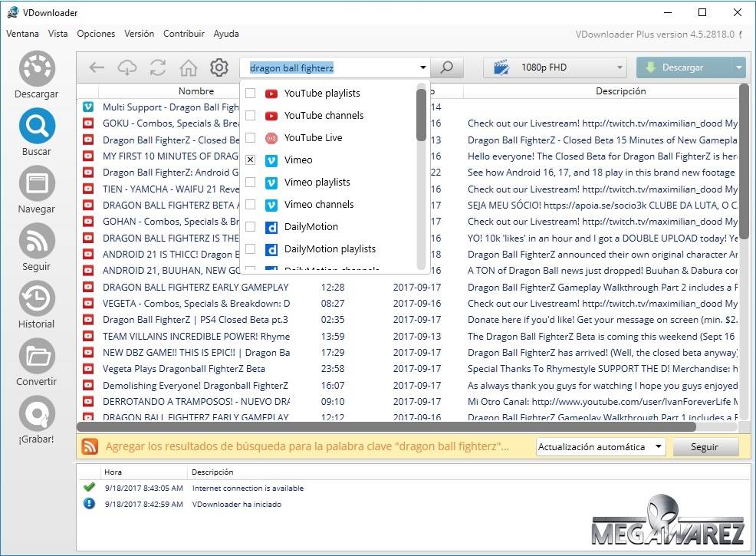Image resolution: width=756 pixels, height=556 pixels.
Task: Click the YouTube Live broadcast icon
Action: click(x=271, y=138)
